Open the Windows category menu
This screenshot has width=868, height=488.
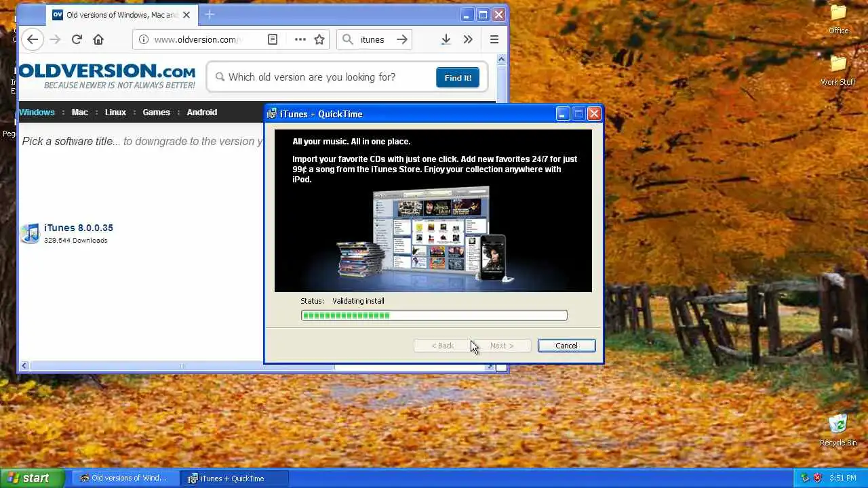pyautogui.click(x=37, y=113)
